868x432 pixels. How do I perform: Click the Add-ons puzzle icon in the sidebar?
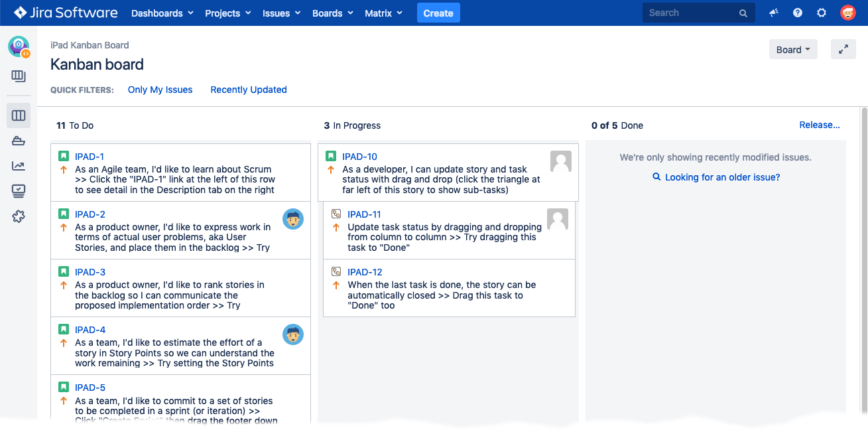19,216
